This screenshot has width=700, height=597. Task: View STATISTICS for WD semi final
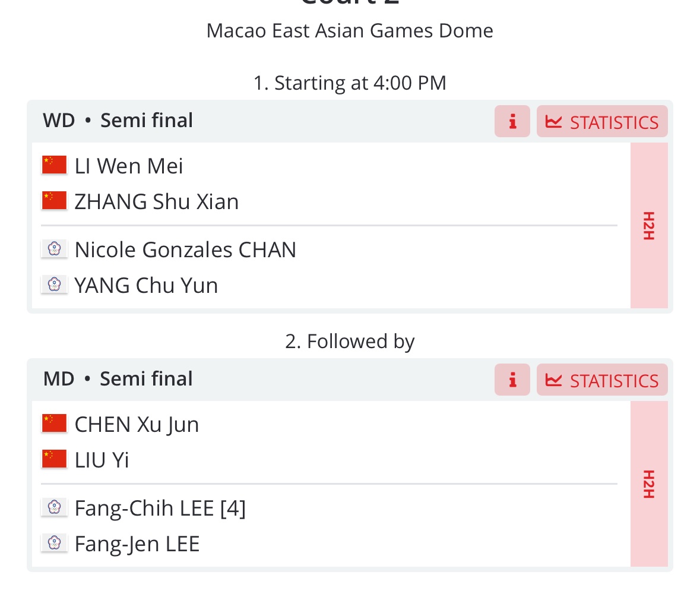click(602, 121)
